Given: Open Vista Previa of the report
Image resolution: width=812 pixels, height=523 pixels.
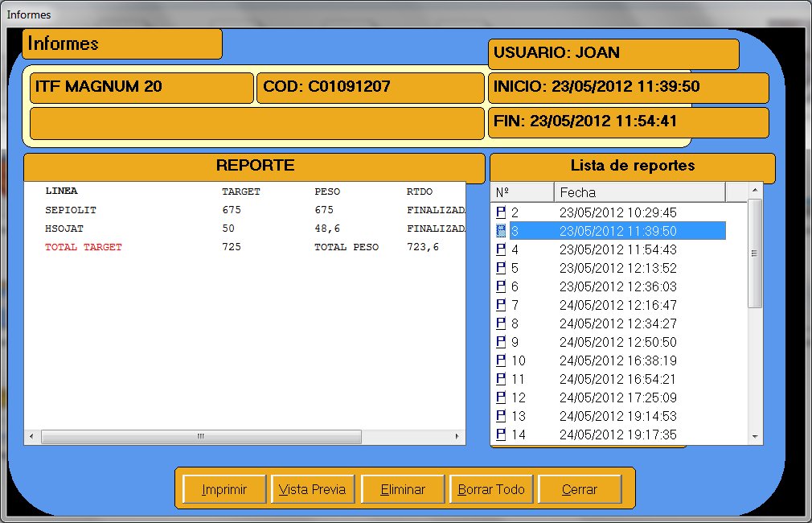Looking at the screenshot, I should (x=313, y=489).
